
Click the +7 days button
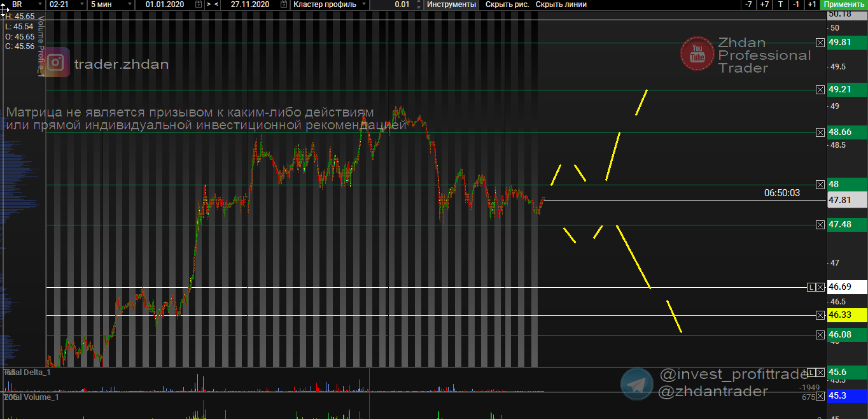pos(764,4)
